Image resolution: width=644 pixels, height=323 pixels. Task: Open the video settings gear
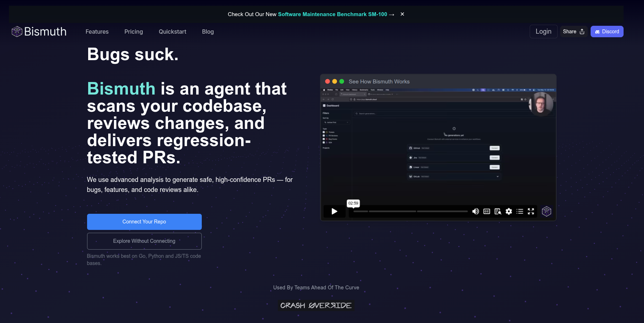pyautogui.click(x=509, y=211)
